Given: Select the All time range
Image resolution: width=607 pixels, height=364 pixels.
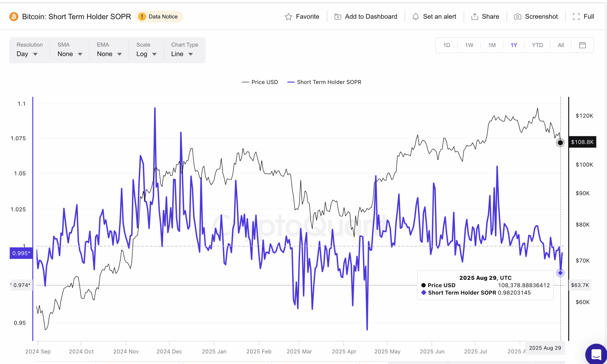Looking at the screenshot, I should tap(561, 45).
